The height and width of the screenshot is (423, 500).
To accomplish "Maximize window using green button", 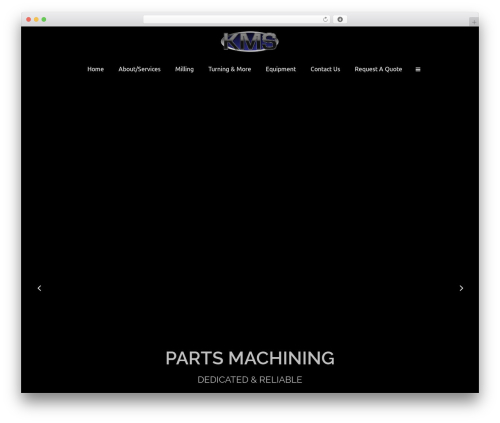I will pyautogui.click(x=44, y=19).
